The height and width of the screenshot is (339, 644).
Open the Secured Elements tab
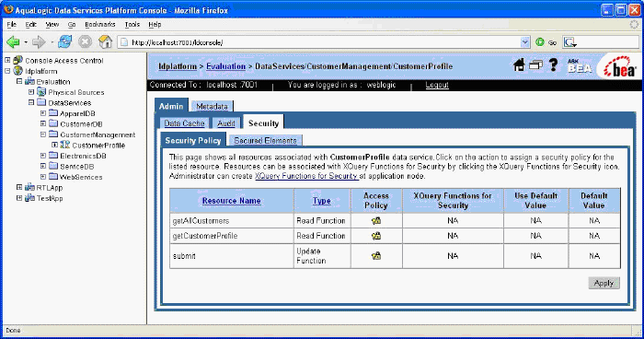click(x=265, y=141)
